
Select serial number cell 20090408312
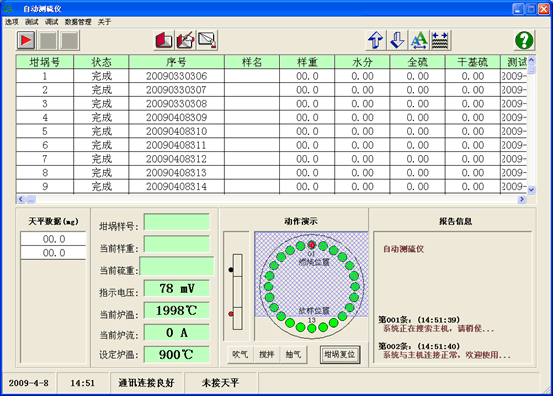tap(176, 159)
